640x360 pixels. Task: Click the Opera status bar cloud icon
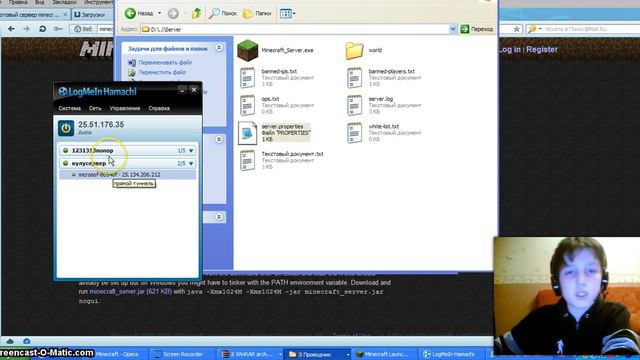(10, 341)
